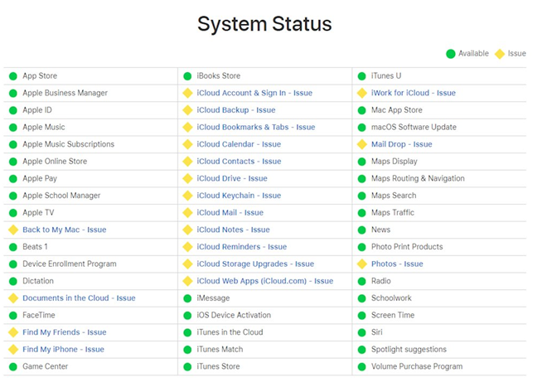Click yellow diamond next to Mail Drop
Image resolution: width=547 pixels, height=392 pixels.
pos(362,144)
